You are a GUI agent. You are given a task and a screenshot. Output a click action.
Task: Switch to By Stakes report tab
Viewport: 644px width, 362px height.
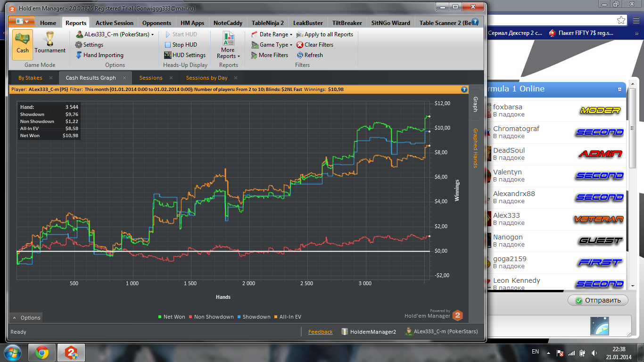30,78
